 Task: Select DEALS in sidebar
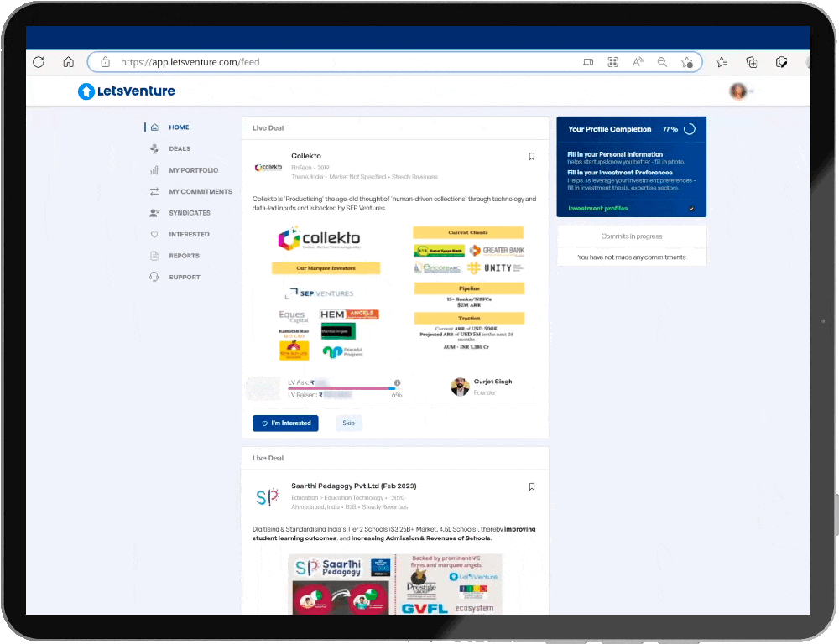click(x=180, y=148)
